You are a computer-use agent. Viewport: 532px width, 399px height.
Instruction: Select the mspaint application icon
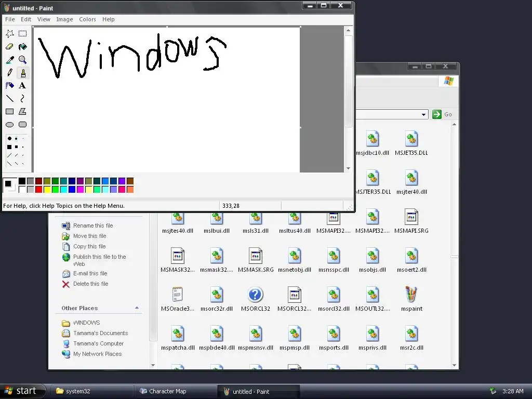411,295
